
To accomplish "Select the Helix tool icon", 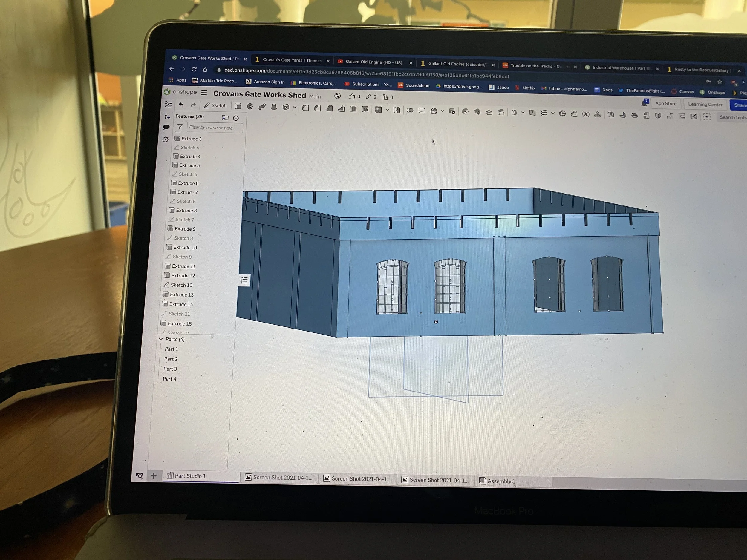I will (544, 113).
